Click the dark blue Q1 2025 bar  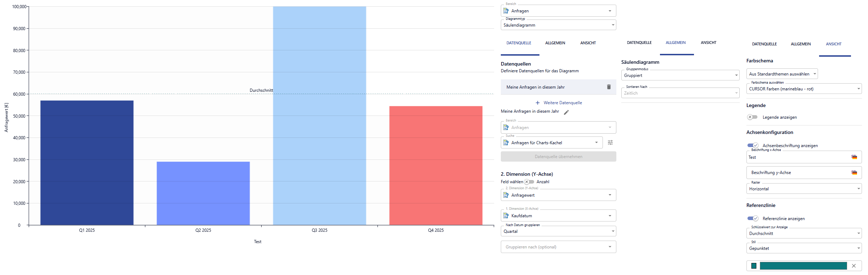tap(87, 163)
